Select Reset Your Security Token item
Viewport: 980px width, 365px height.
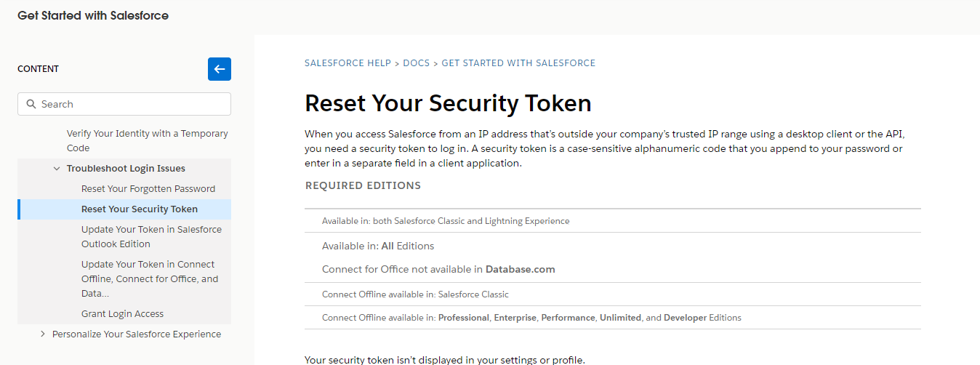tap(140, 209)
